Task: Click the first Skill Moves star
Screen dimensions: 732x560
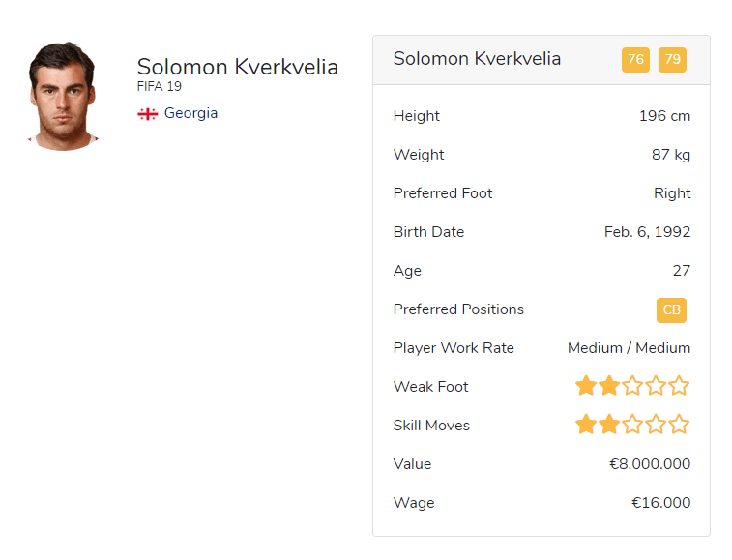Action: [x=585, y=425]
